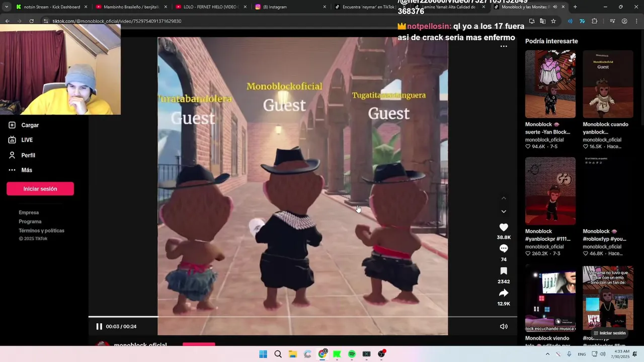Pause the TikTok video playback
Image resolution: width=644 pixels, height=362 pixels.
coord(99,326)
